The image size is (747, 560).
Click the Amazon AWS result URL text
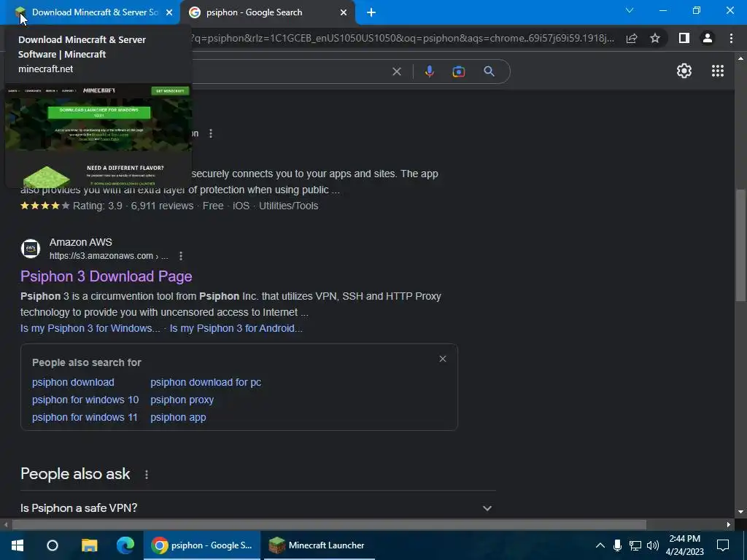coord(109,256)
